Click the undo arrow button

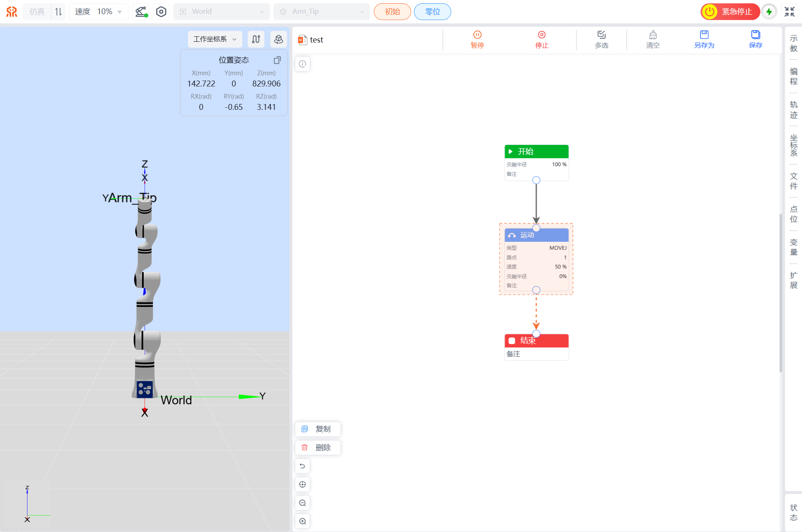(302, 466)
